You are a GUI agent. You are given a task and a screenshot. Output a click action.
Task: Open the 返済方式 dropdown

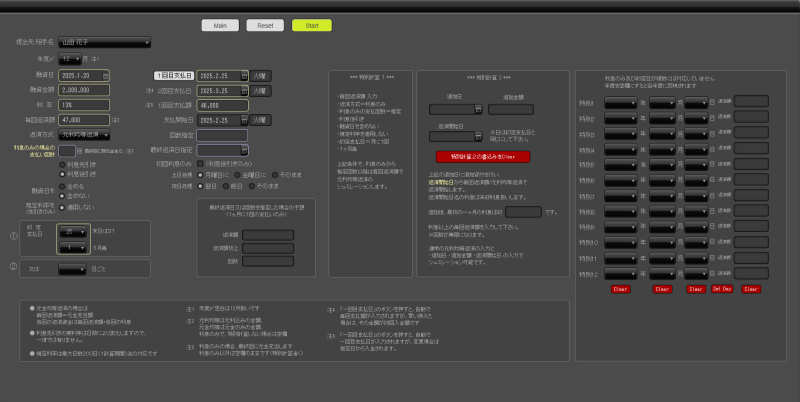point(84,135)
